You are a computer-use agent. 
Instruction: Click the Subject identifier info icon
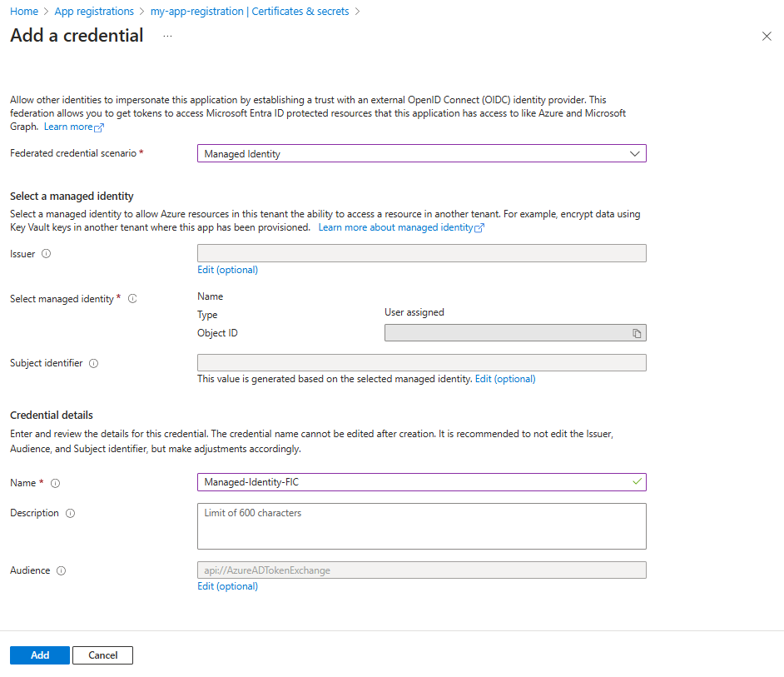(92, 362)
